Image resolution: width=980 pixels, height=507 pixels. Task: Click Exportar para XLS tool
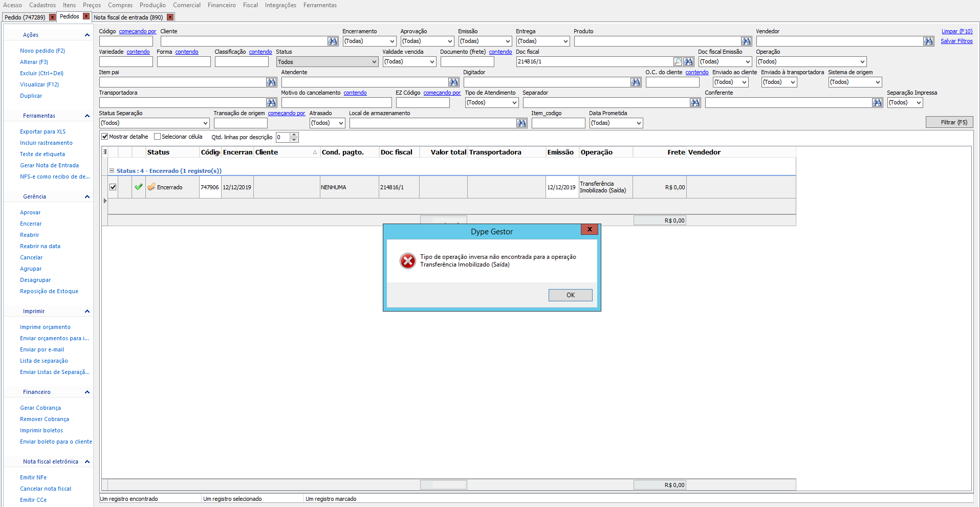(x=43, y=131)
